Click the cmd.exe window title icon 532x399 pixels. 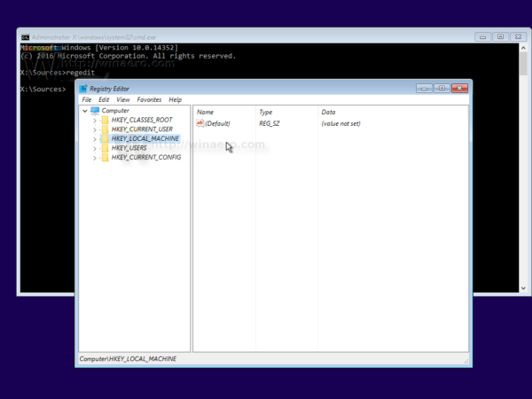pos(25,37)
